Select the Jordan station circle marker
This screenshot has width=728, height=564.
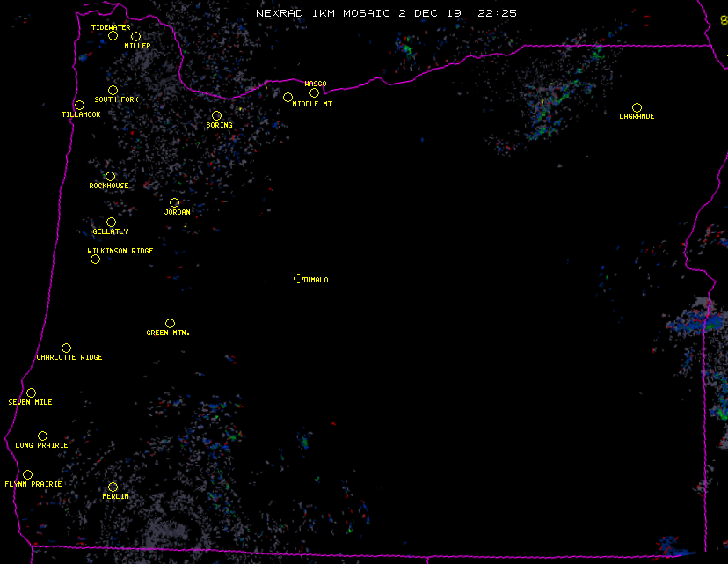[174, 203]
